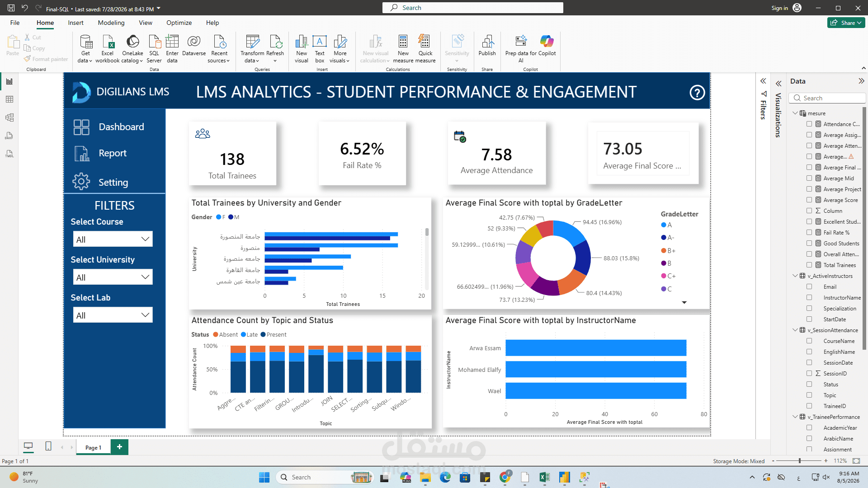This screenshot has height=488, width=868.
Task: Check the SessionID field
Action: pos(809,373)
